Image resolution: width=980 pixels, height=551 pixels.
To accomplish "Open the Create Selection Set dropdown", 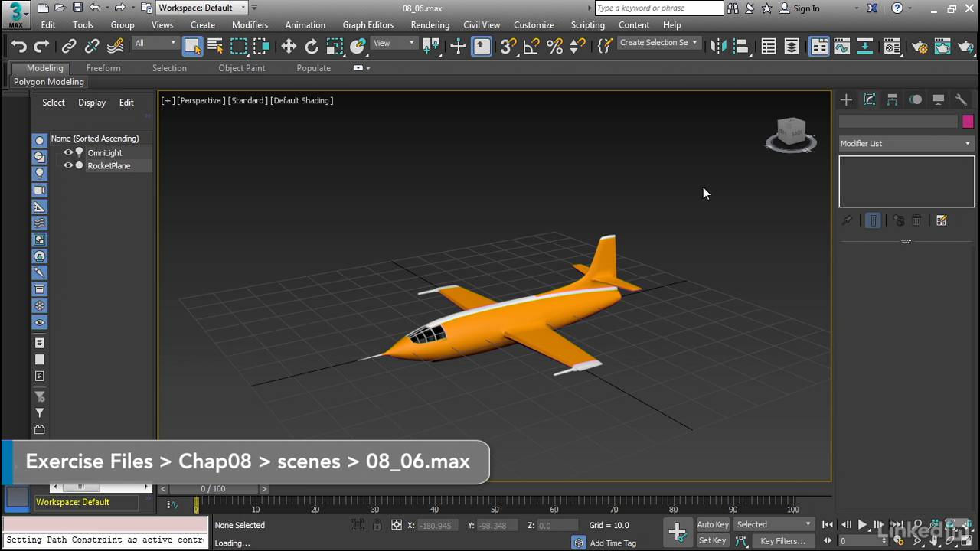I will pyautogui.click(x=658, y=43).
